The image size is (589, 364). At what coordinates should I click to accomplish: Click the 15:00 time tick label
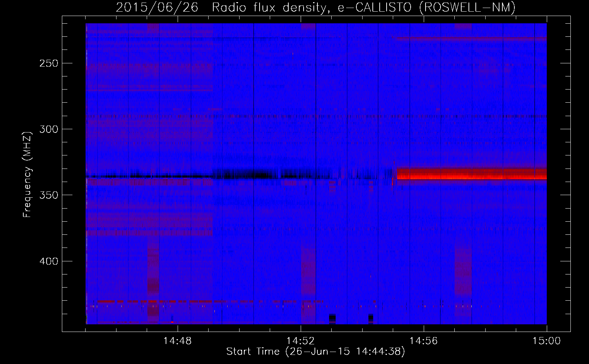pos(547,341)
